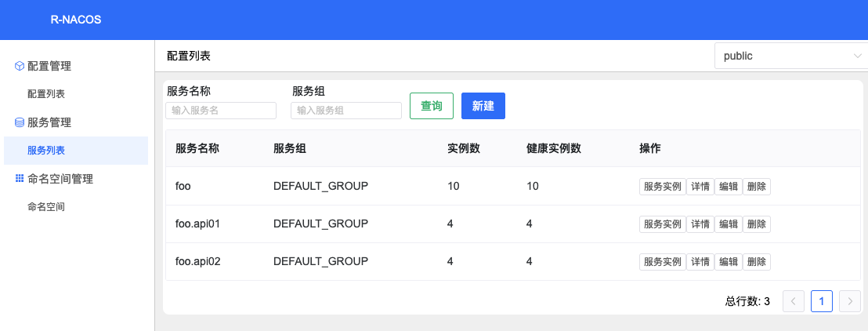
Task: Click DEFAULT_GROUP in the foo.api02 row
Action: tap(320, 261)
